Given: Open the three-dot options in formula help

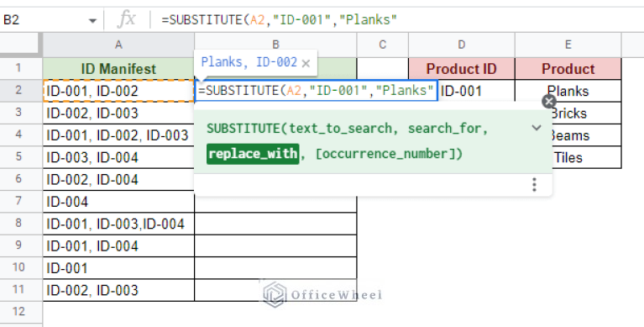Looking at the screenshot, I should tap(534, 185).
